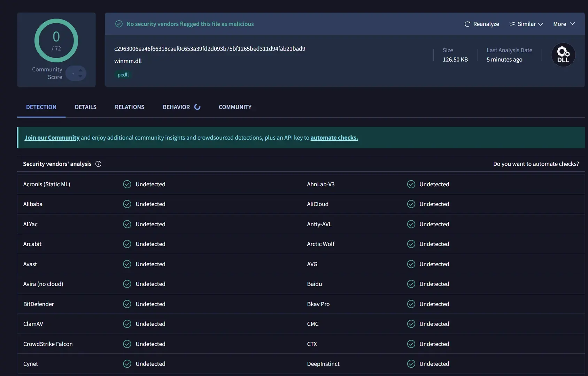Click the green checkmark icon in the banner

[119, 24]
